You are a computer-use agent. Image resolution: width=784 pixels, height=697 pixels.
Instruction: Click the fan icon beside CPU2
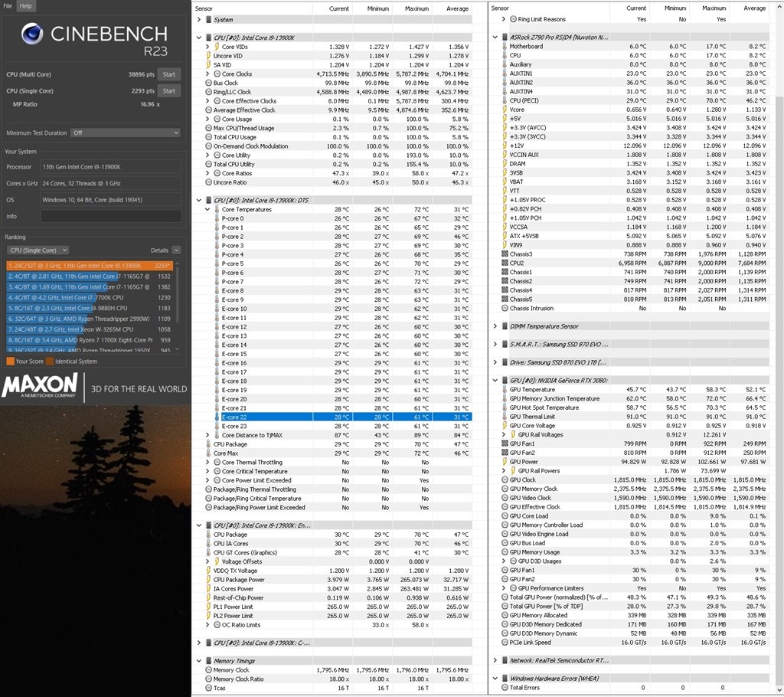[505, 263]
